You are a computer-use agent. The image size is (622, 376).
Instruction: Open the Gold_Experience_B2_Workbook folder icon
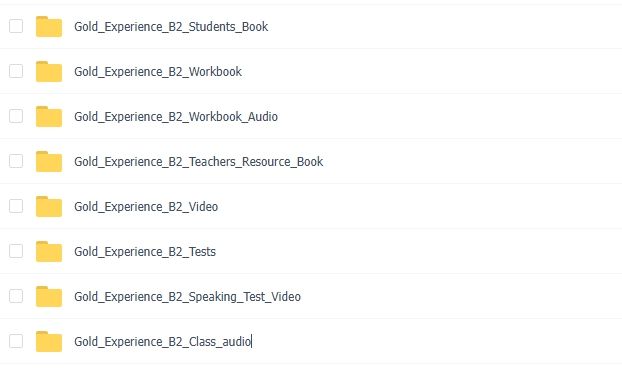(x=49, y=71)
